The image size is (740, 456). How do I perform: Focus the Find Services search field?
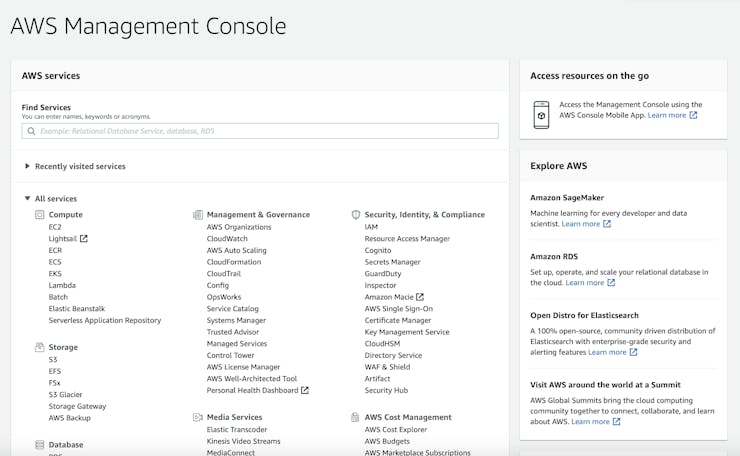(260, 131)
